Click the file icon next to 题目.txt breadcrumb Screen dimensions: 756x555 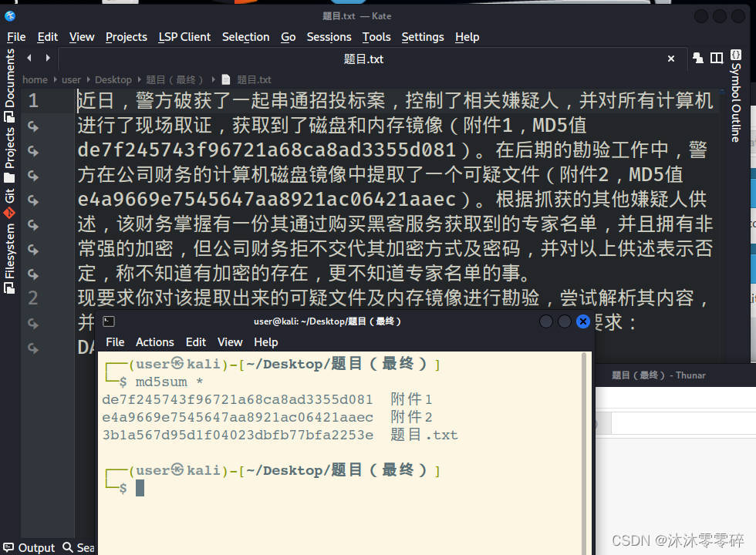[x=224, y=79]
